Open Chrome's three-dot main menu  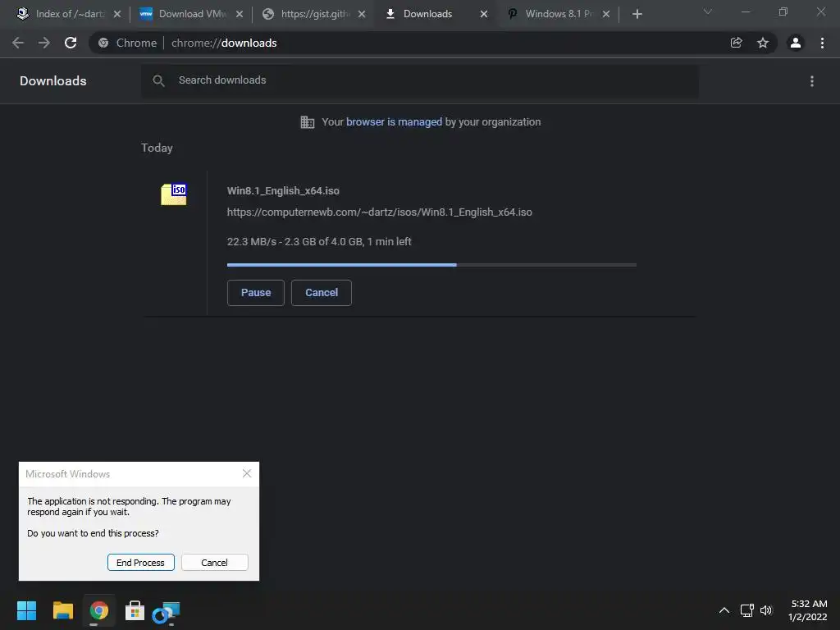point(822,43)
